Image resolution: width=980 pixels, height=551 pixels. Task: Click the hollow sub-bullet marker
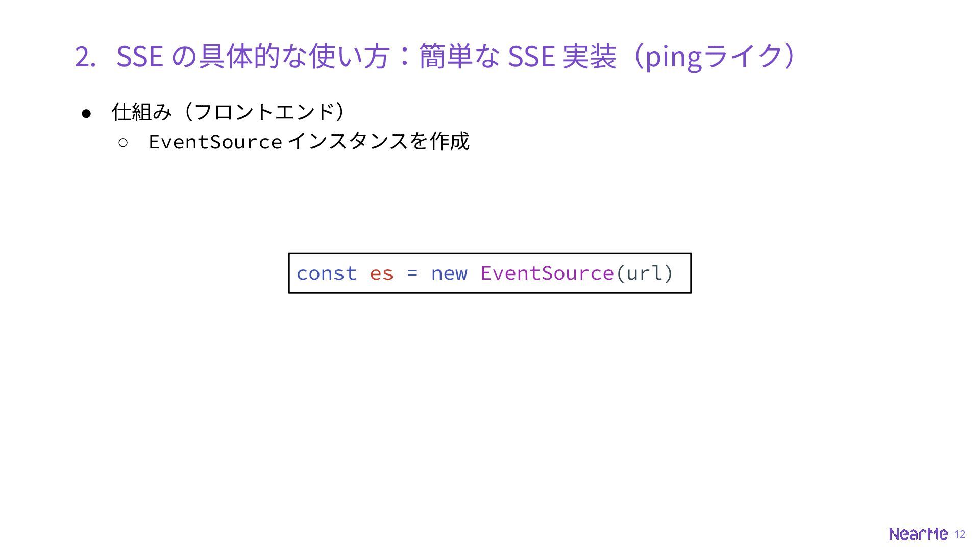tap(123, 143)
